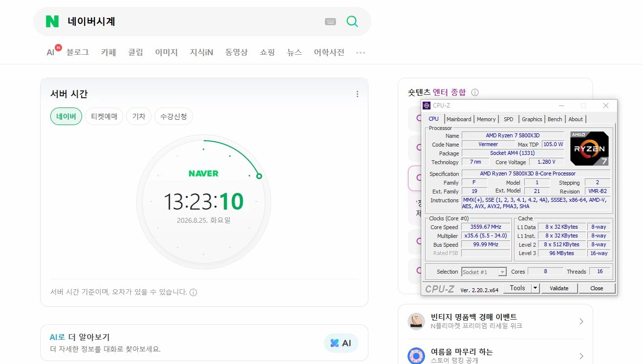Viewport: 643px width, 364px height.
Task: Click the Multiplier value x35.6
Action: point(486,236)
